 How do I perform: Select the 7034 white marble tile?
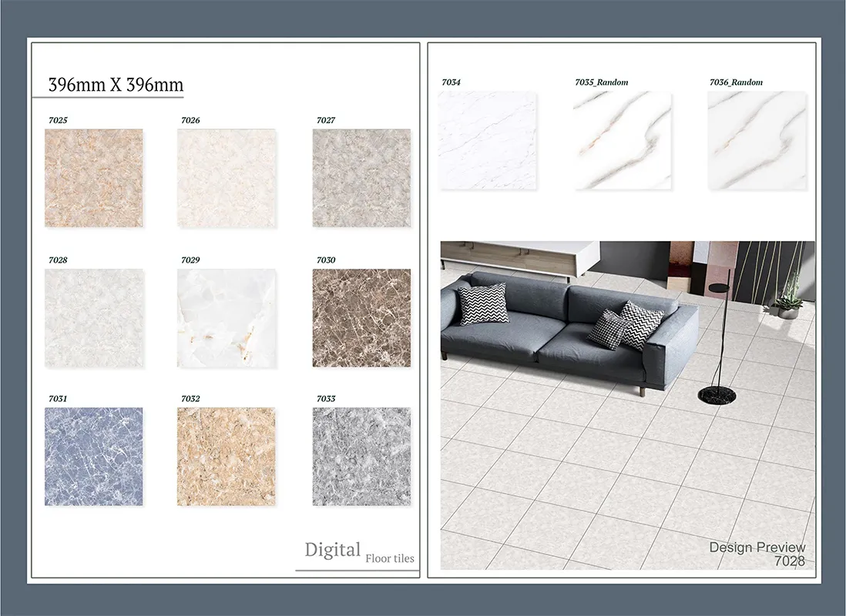coord(488,141)
